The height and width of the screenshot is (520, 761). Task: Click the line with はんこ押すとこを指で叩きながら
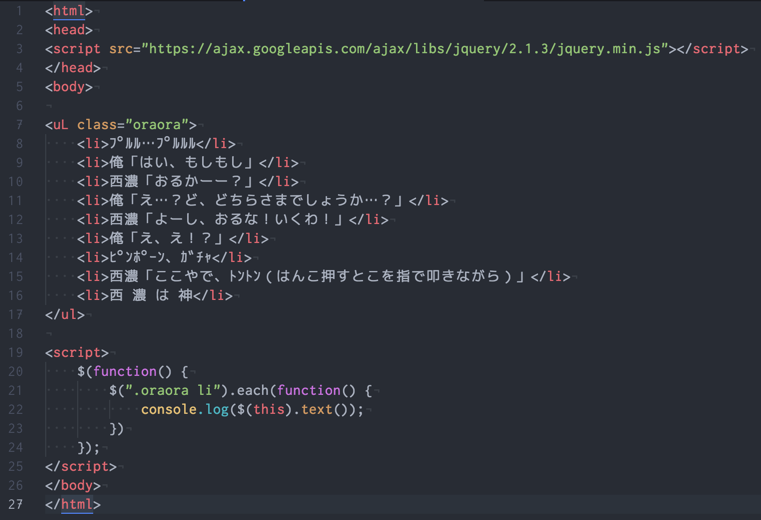(323, 276)
